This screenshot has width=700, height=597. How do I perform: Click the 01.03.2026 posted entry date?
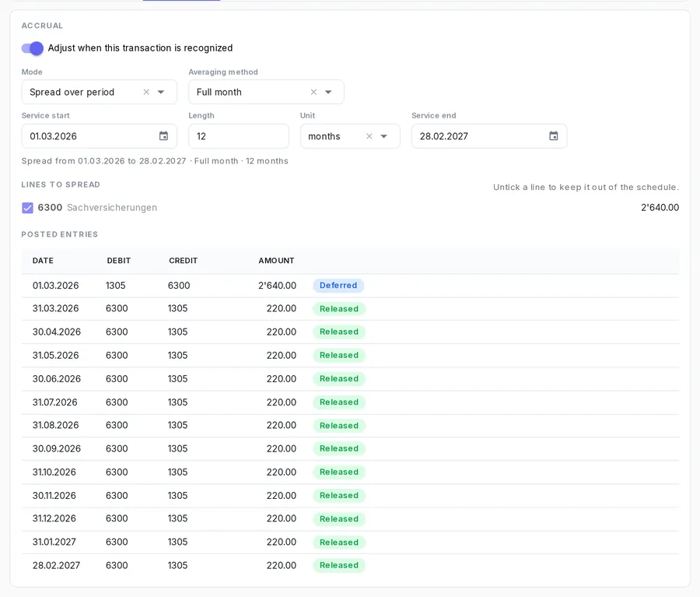55,286
